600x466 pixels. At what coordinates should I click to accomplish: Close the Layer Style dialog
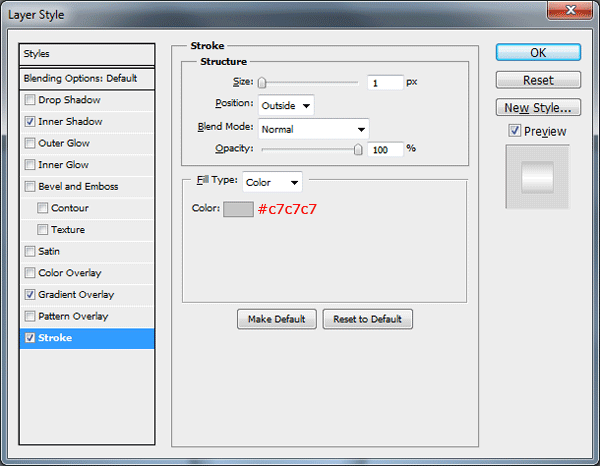click(570, 10)
